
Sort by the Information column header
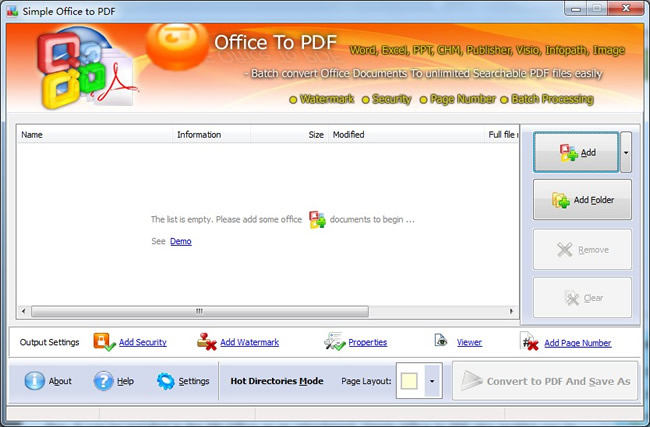[211, 135]
